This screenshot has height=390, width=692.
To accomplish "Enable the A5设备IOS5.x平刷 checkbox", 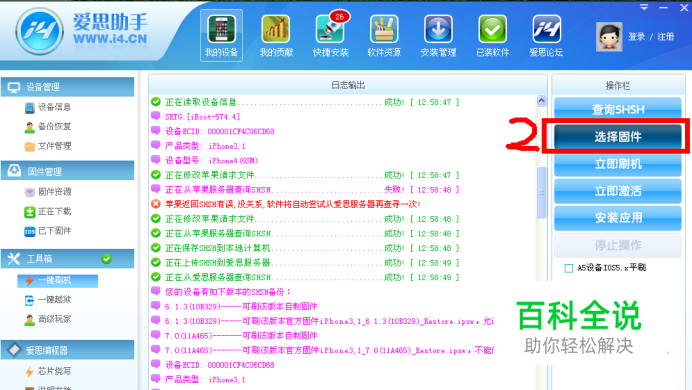I will [x=569, y=268].
